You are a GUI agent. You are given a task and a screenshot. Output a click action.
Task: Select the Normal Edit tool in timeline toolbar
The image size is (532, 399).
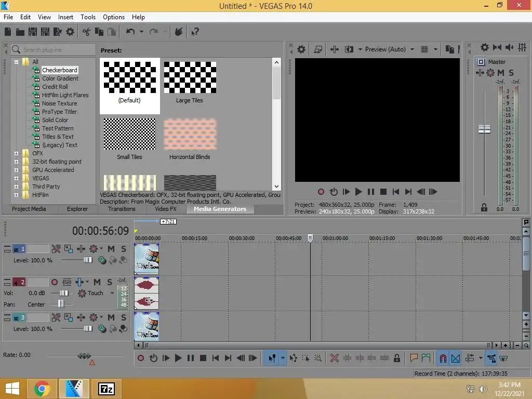272,358
